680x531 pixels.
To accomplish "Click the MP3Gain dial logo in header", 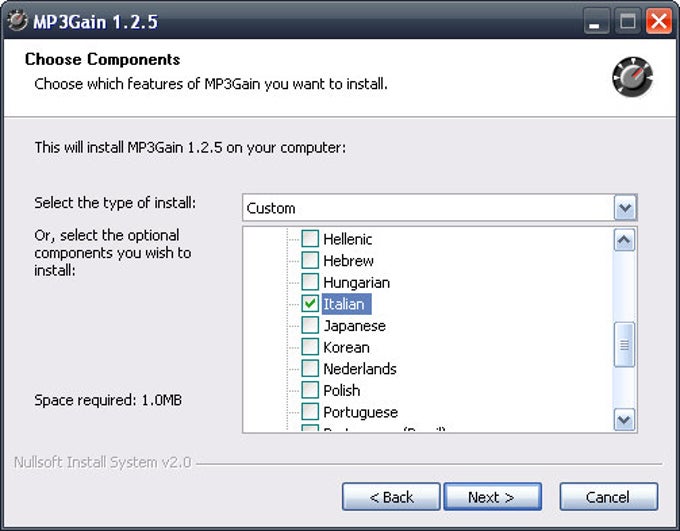I will [632, 76].
